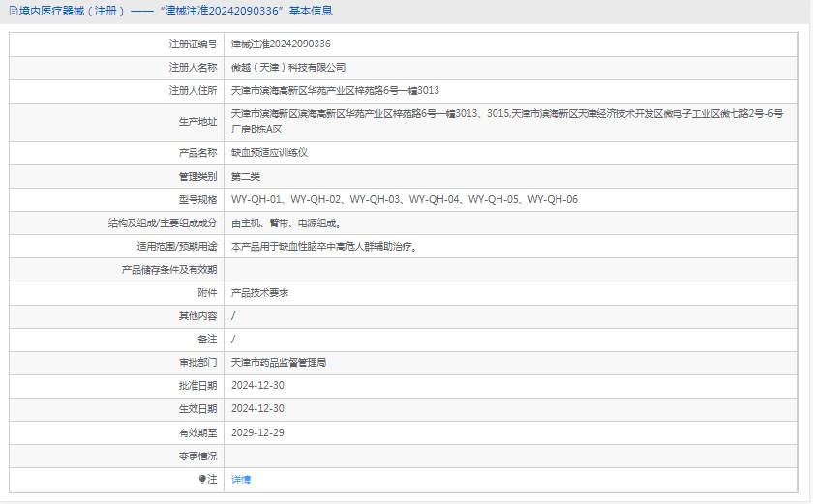This screenshot has height=504, width=813.
Task: Click product name 缺血预适应训练仪
Action: tap(269, 153)
